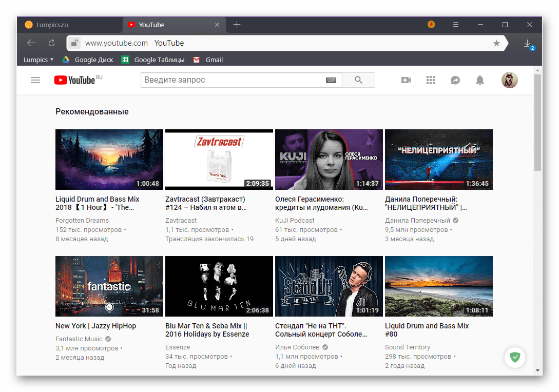This screenshot has width=559, height=392.
Task: Open the Zavtracast thumbnail with 2:09:35 duration
Action: pos(219,159)
